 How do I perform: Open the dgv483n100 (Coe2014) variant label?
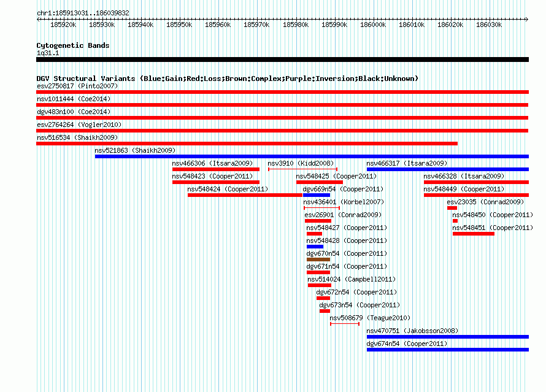click(x=74, y=112)
